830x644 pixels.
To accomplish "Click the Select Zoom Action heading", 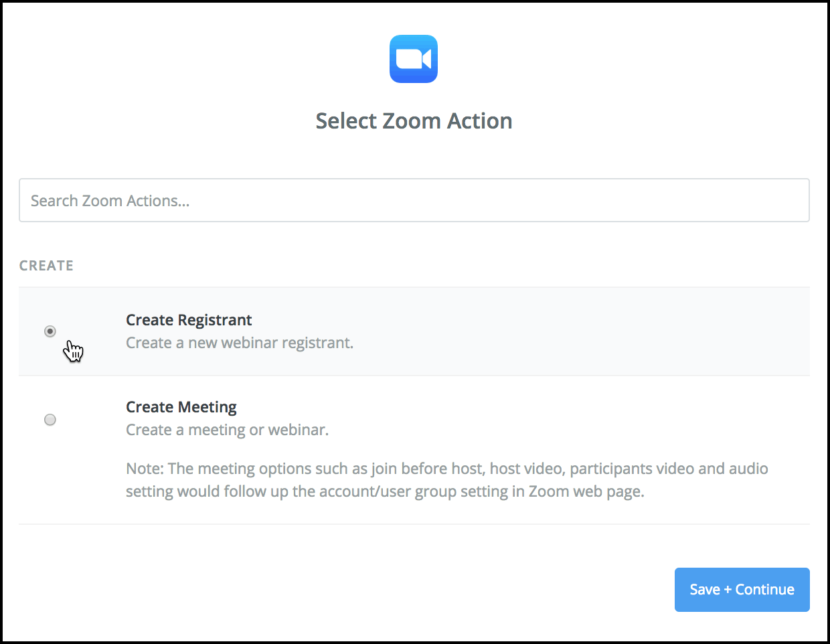I will pyautogui.click(x=414, y=121).
